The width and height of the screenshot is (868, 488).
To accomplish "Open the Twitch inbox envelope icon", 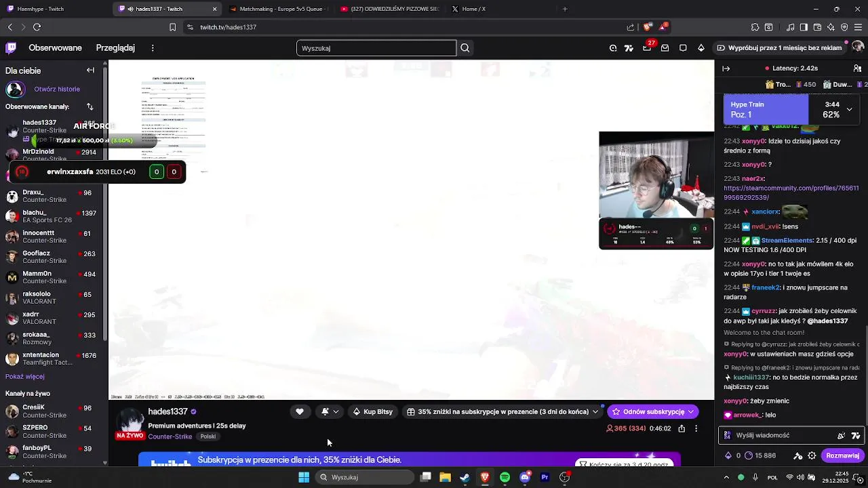I will click(x=665, y=48).
